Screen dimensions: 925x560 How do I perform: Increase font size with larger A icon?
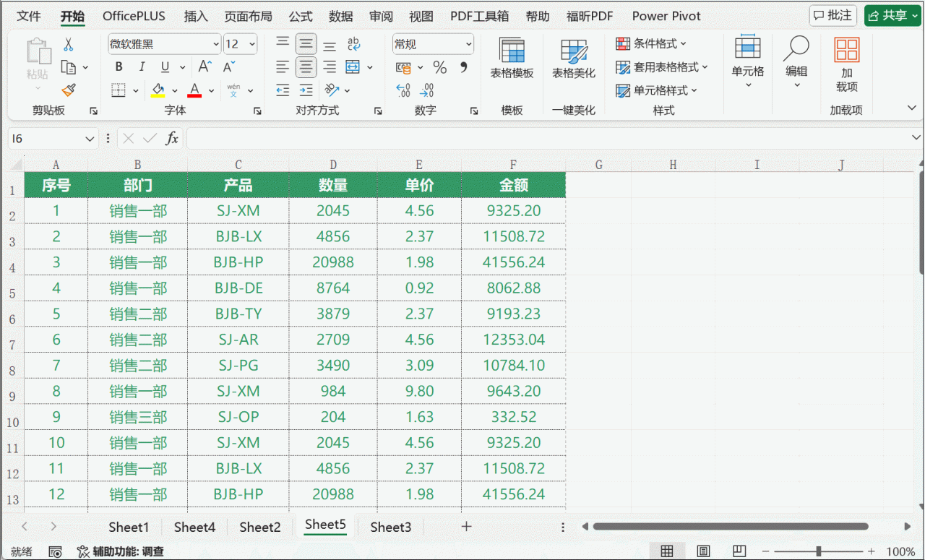point(205,67)
